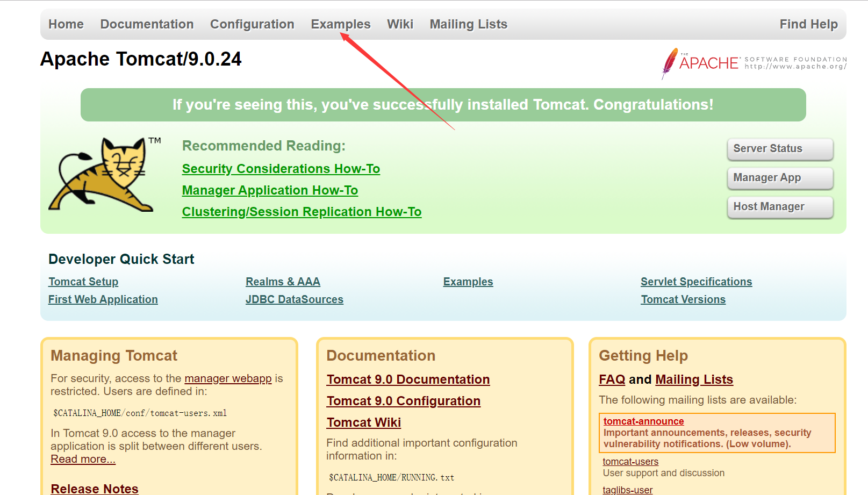Open the Release Notes link

click(x=95, y=489)
